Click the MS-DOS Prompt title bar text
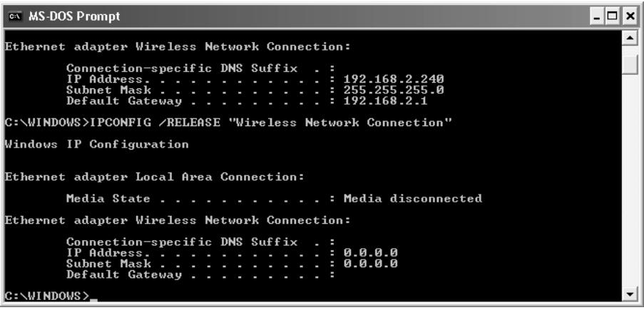 (x=74, y=17)
